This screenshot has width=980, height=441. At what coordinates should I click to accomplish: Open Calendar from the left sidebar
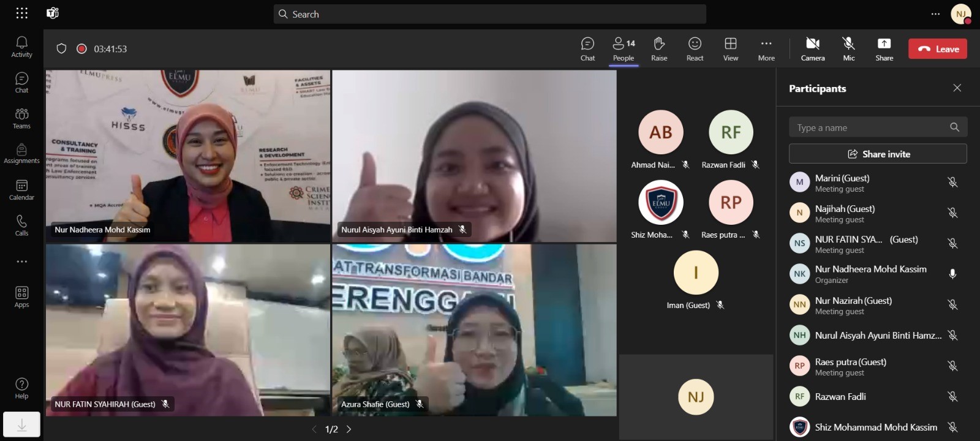[x=21, y=190]
